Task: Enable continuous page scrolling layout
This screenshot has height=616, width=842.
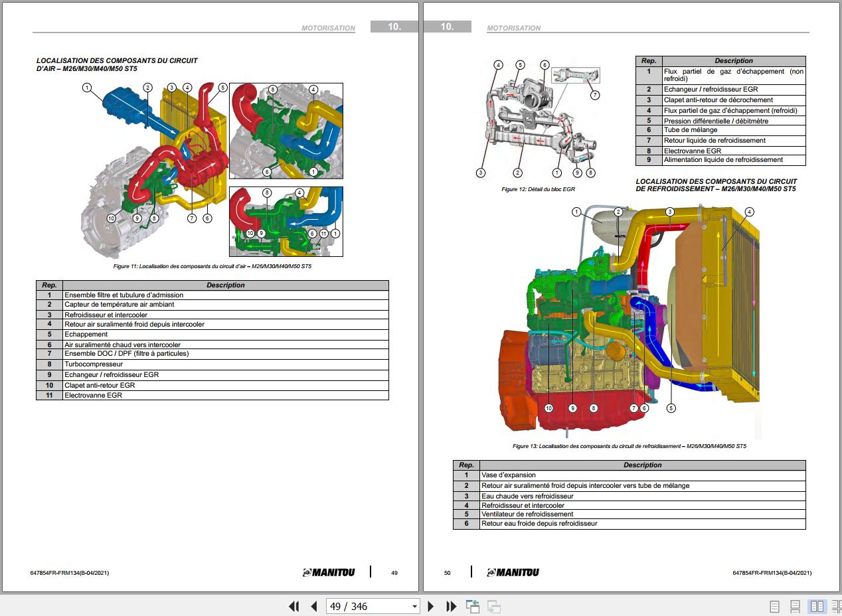Action: click(795, 606)
